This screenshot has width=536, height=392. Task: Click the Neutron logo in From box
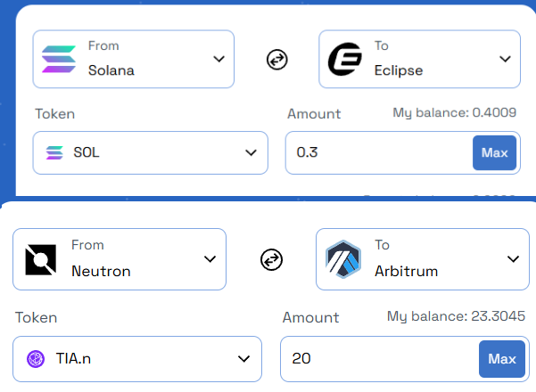point(41,260)
